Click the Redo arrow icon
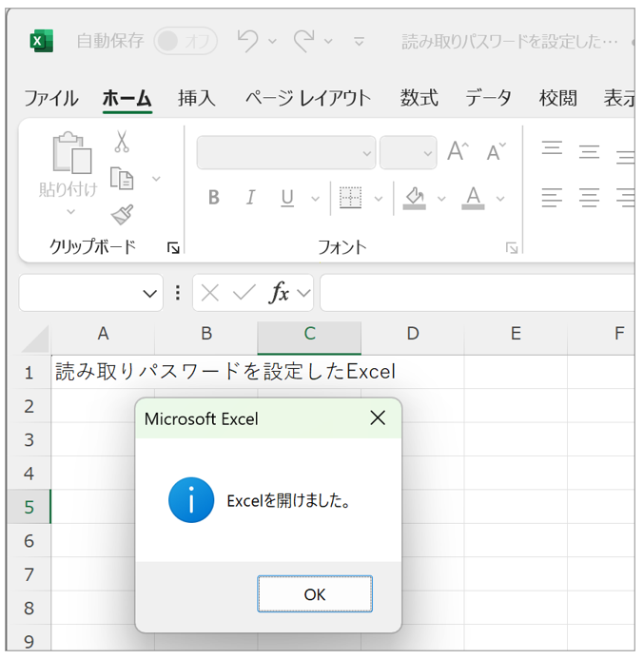The width and height of the screenshot is (644, 659). [x=304, y=41]
